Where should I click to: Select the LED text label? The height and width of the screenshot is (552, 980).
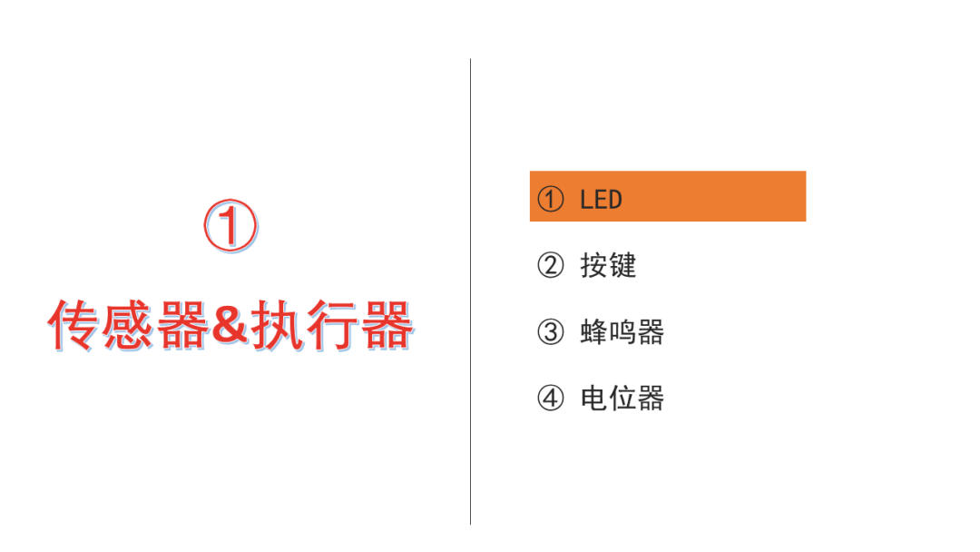[x=601, y=200]
